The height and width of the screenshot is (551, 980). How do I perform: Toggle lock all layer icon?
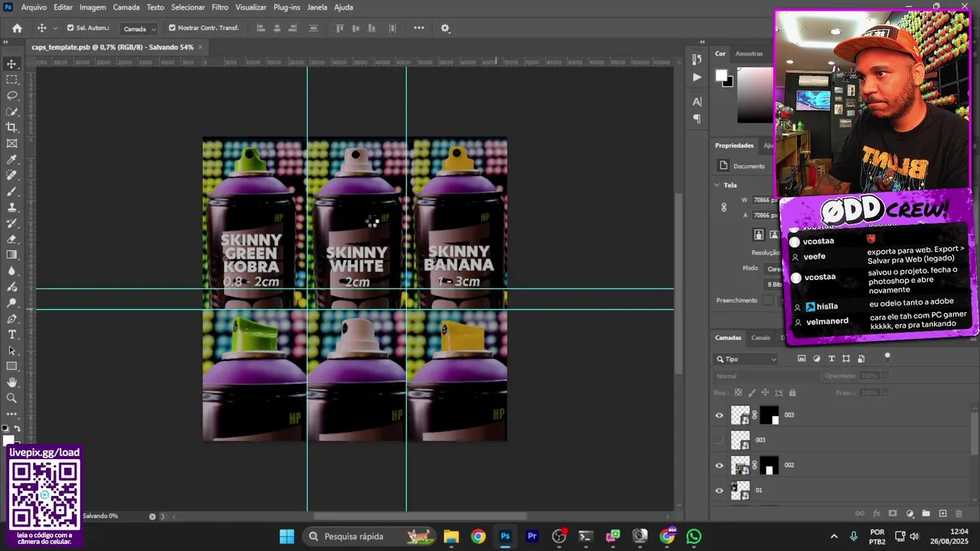click(792, 393)
